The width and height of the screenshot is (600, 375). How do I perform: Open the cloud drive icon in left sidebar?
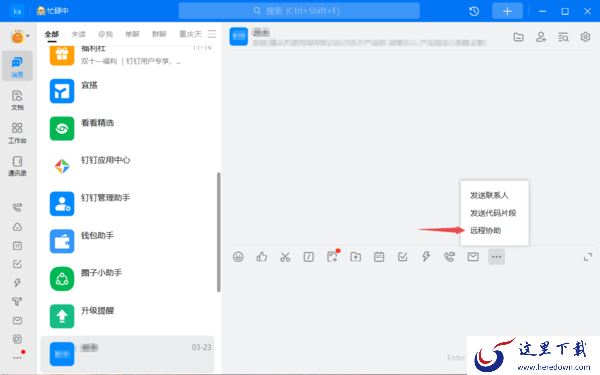(x=17, y=227)
